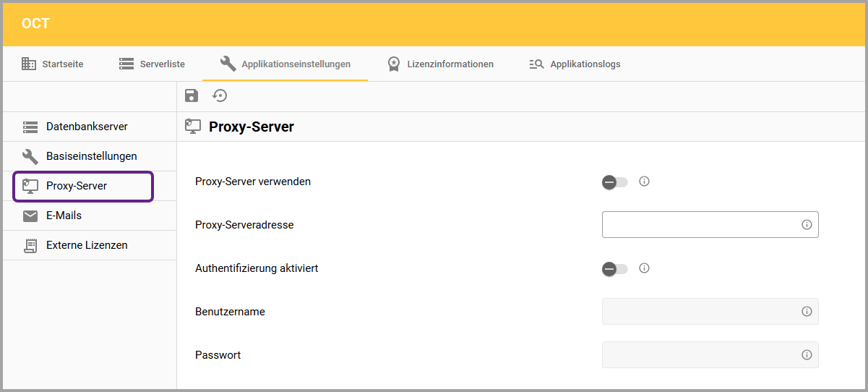Click info icon next to Proxy-Server verwenden
The width and height of the screenshot is (868, 392).
pos(645,182)
